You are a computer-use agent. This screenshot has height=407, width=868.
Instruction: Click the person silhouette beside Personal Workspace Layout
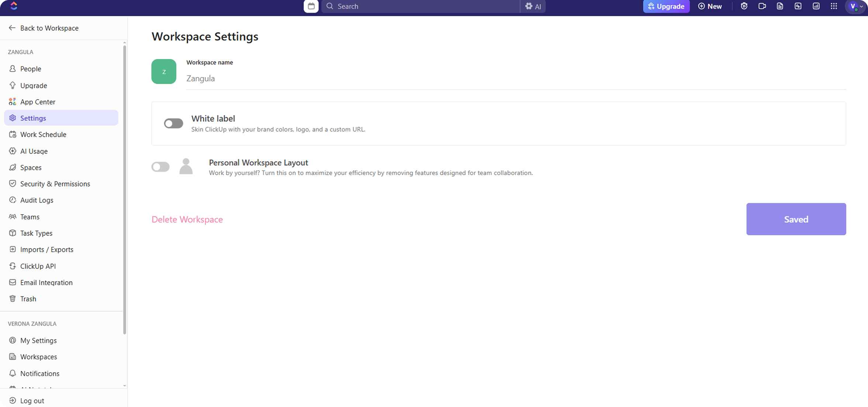pyautogui.click(x=186, y=166)
